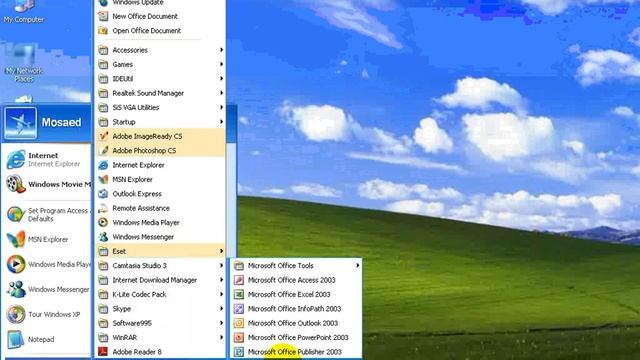This screenshot has height=360, width=640.
Task: Open the Internet Download Manager folder
Action: [x=160, y=280]
